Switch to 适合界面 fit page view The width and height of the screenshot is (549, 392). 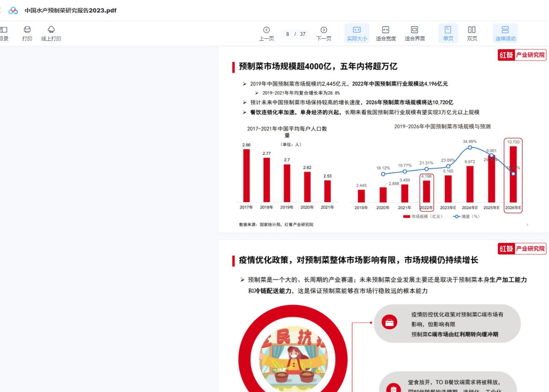pos(414,33)
